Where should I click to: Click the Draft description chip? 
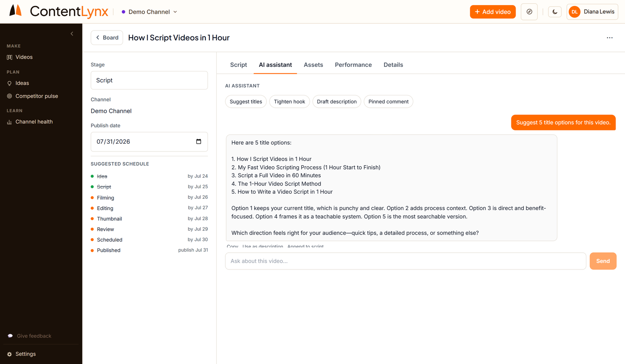337,102
